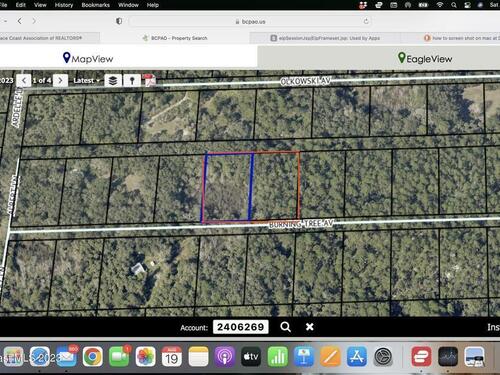Open App Store from the dock

tap(357, 356)
